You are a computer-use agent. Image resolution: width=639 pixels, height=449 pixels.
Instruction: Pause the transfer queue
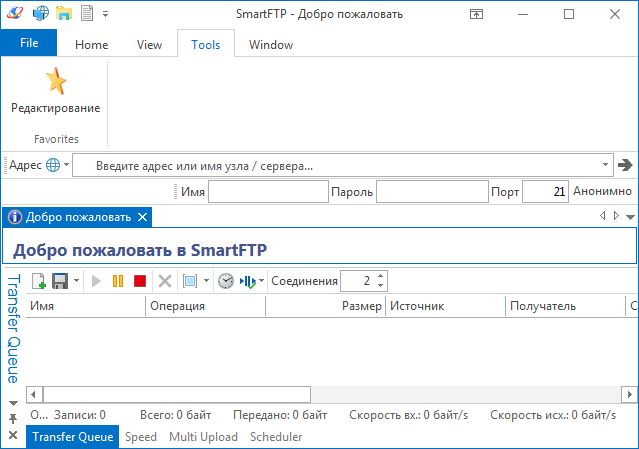click(x=118, y=282)
